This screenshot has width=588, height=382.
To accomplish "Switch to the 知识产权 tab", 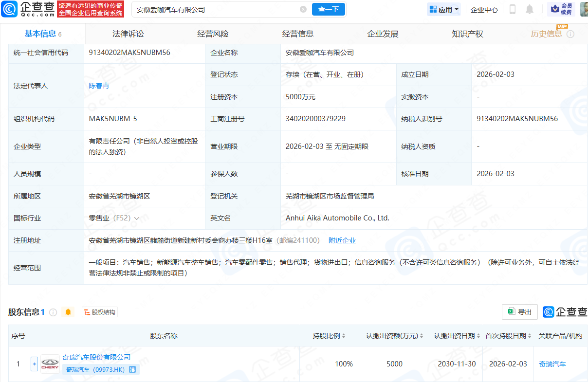I will pyautogui.click(x=466, y=33).
